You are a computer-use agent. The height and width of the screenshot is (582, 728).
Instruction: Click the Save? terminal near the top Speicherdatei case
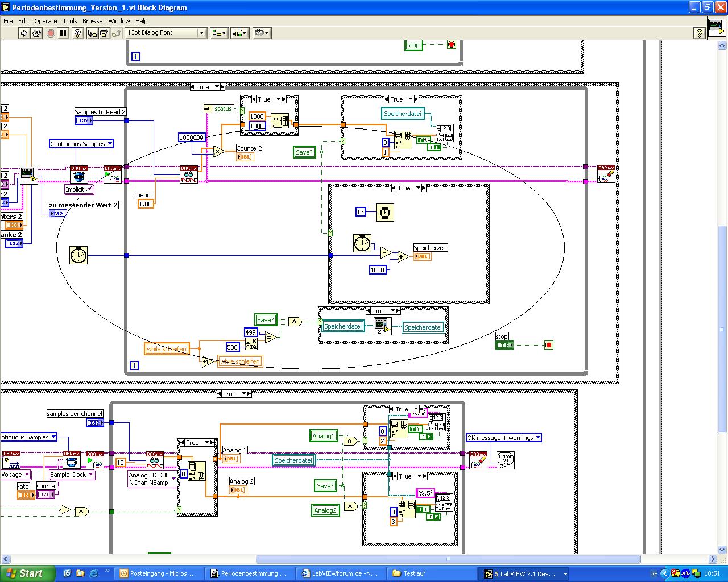(x=304, y=152)
